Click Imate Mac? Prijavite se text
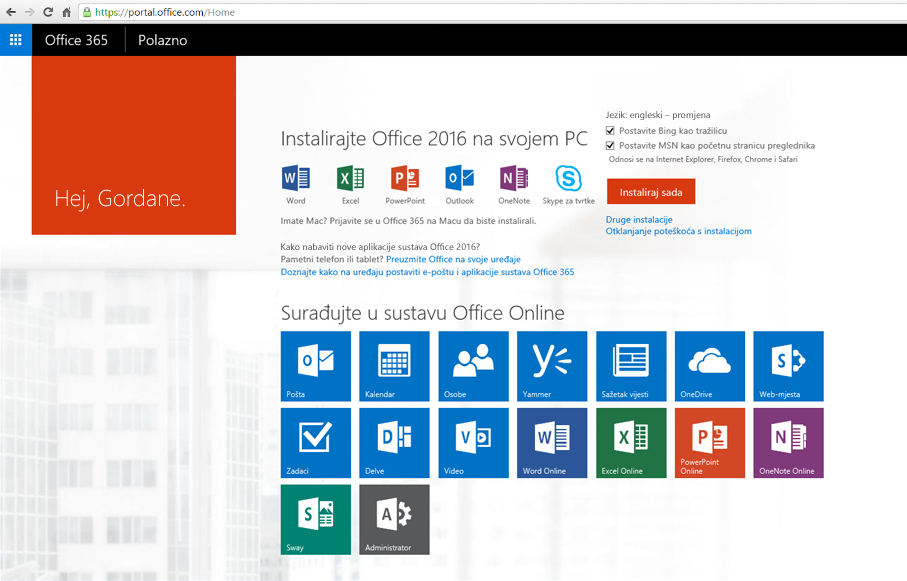Screen dimensions: 907x581 point(408,220)
